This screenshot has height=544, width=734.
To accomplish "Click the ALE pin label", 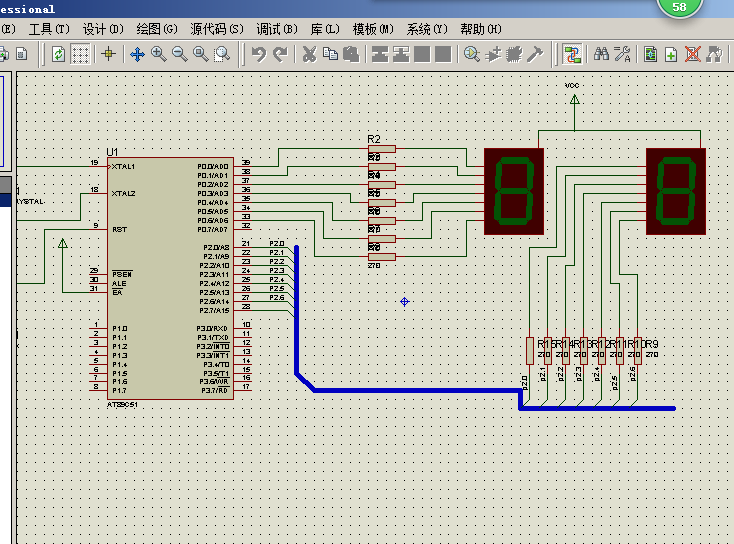I will point(119,283).
